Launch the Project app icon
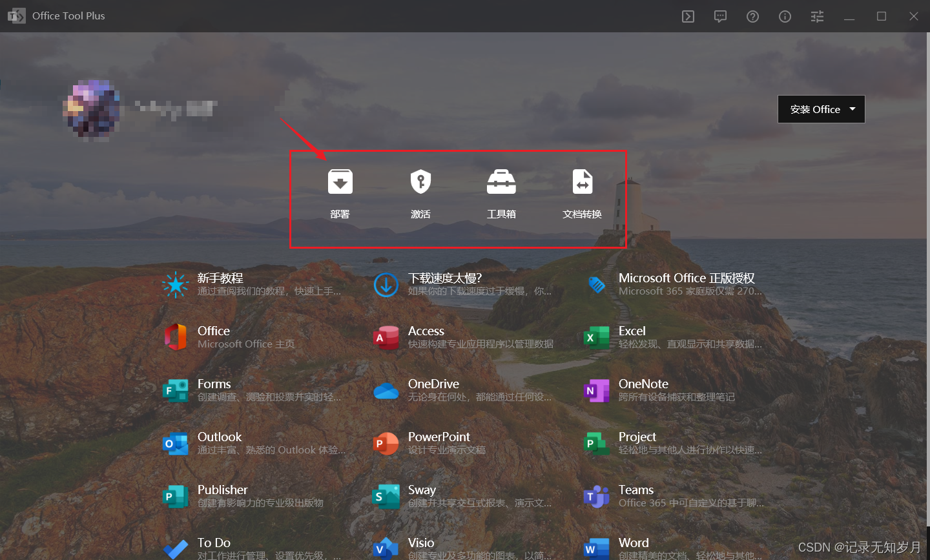Viewport: 930px width, 560px height. pos(597,443)
